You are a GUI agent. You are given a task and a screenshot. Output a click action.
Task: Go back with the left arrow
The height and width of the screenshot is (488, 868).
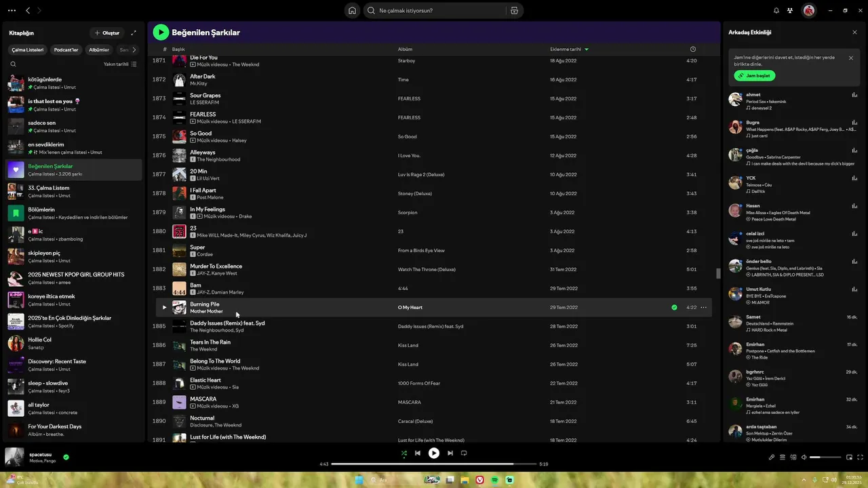point(28,10)
